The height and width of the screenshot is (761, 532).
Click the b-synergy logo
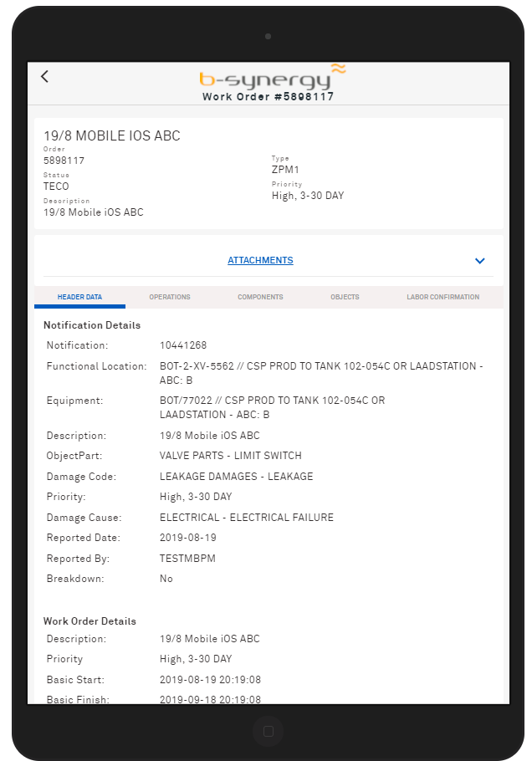pyautogui.click(x=273, y=77)
